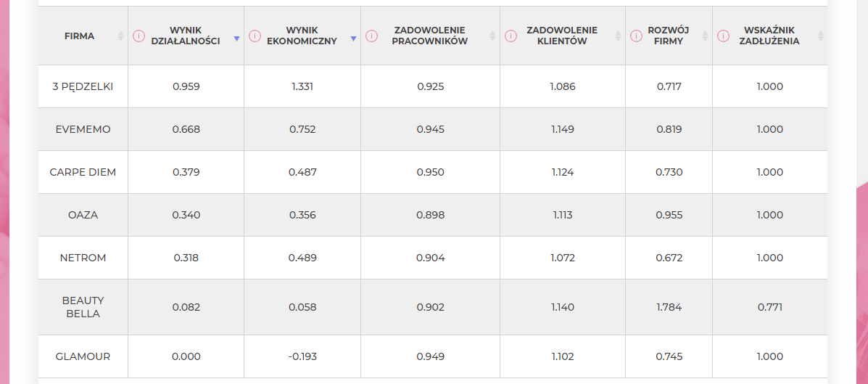
Task: Click the BEAUTY BELLA company name
Action: pyautogui.click(x=83, y=307)
